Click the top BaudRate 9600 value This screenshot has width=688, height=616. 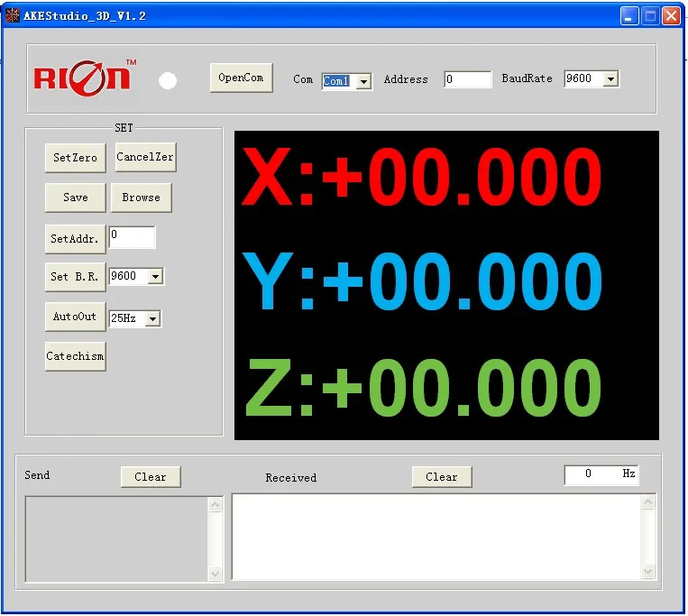pyautogui.click(x=579, y=78)
